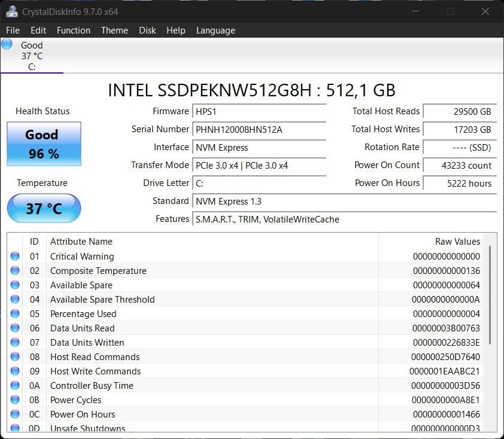Click Total Host Writes value 17203 GB
This screenshot has height=439, width=504.
click(460, 129)
